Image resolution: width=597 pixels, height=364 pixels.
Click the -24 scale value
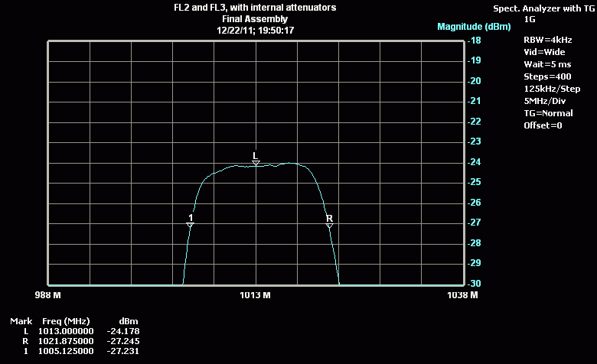click(x=475, y=162)
